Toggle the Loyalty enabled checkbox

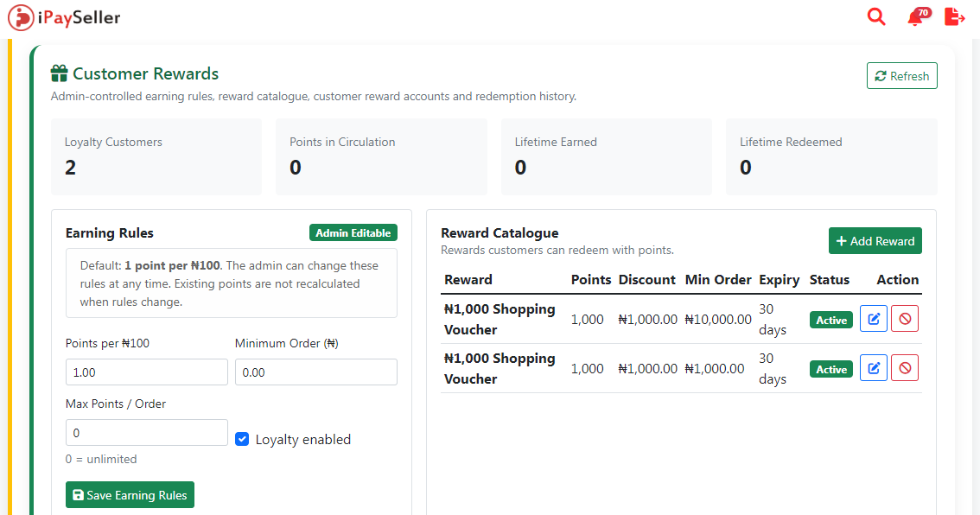[242, 439]
